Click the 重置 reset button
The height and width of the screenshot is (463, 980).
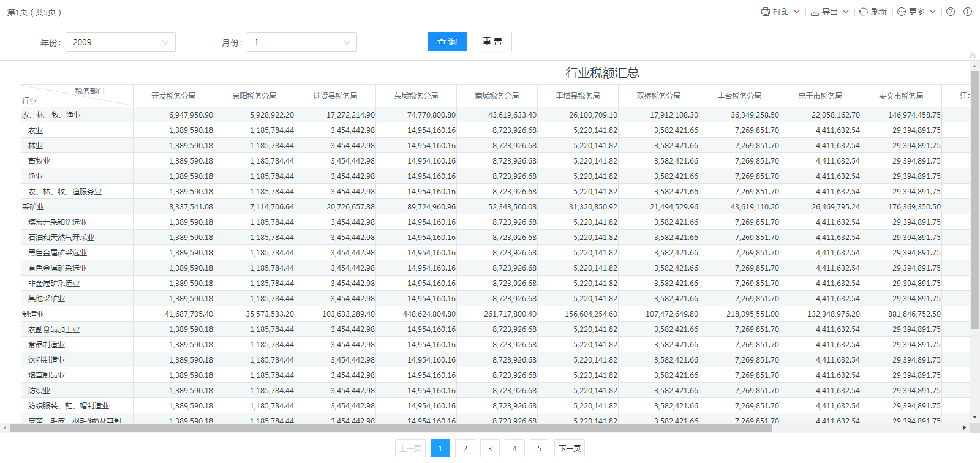pos(492,42)
